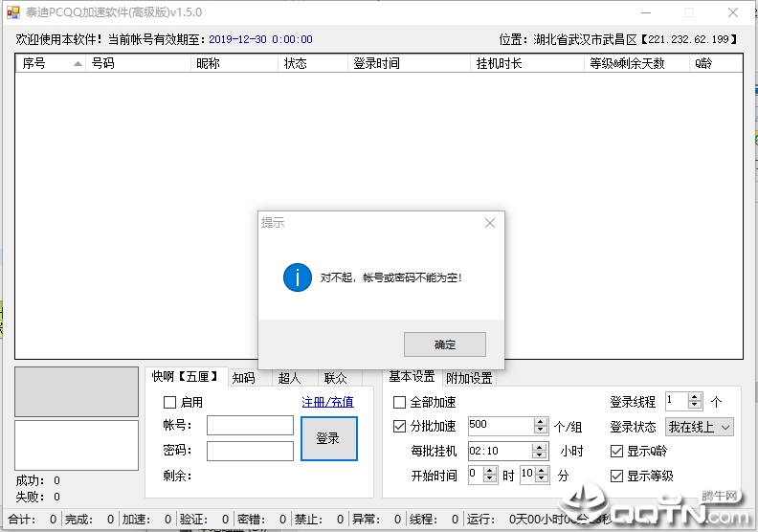Screen dimensions: 758x532
Task: Decrease 开始时间 minute with down arrow
Action: (542, 478)
